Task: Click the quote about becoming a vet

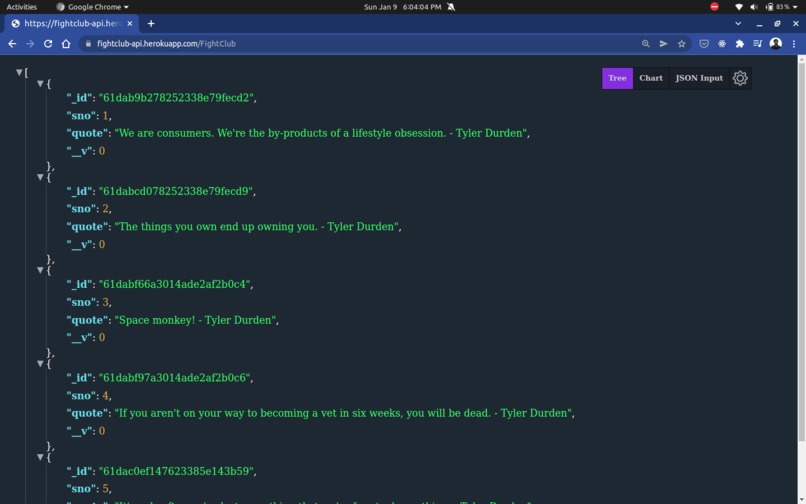Action: point(344,413)
